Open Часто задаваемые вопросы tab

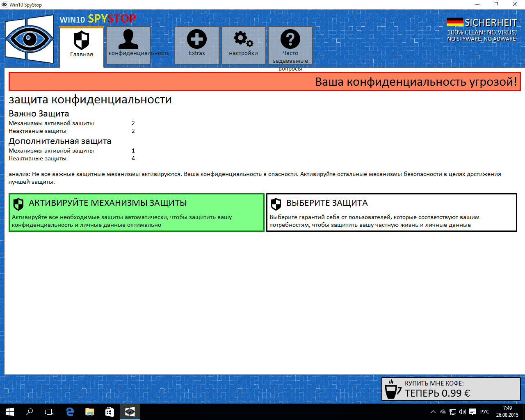(x=290, y=45)
